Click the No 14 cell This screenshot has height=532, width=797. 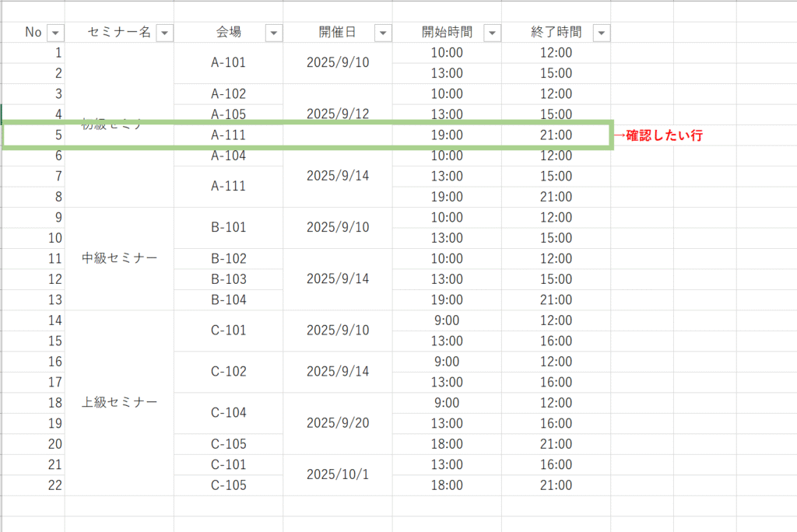point(33,320)
